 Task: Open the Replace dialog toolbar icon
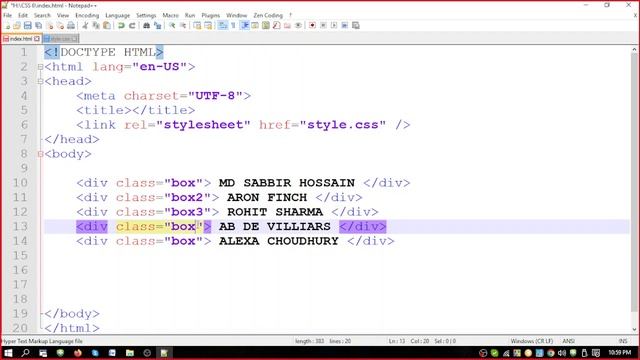click(158, 25)
